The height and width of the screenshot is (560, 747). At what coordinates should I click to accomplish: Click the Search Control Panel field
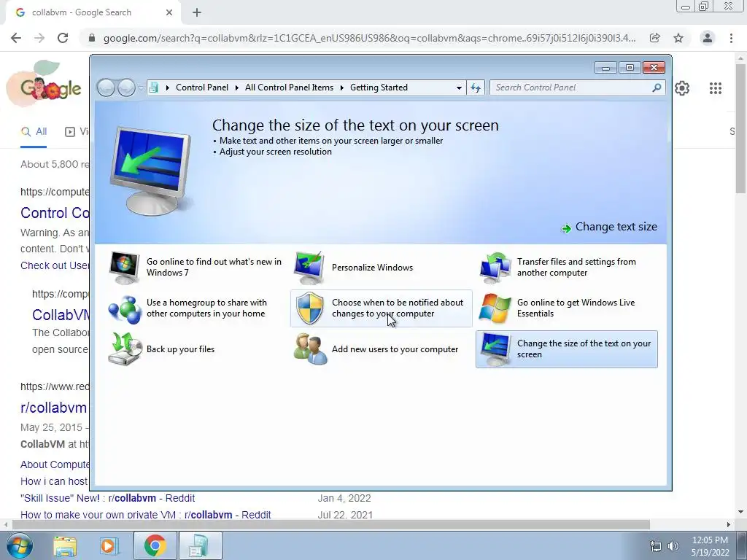pyautogui.click(x=572, y=87)
